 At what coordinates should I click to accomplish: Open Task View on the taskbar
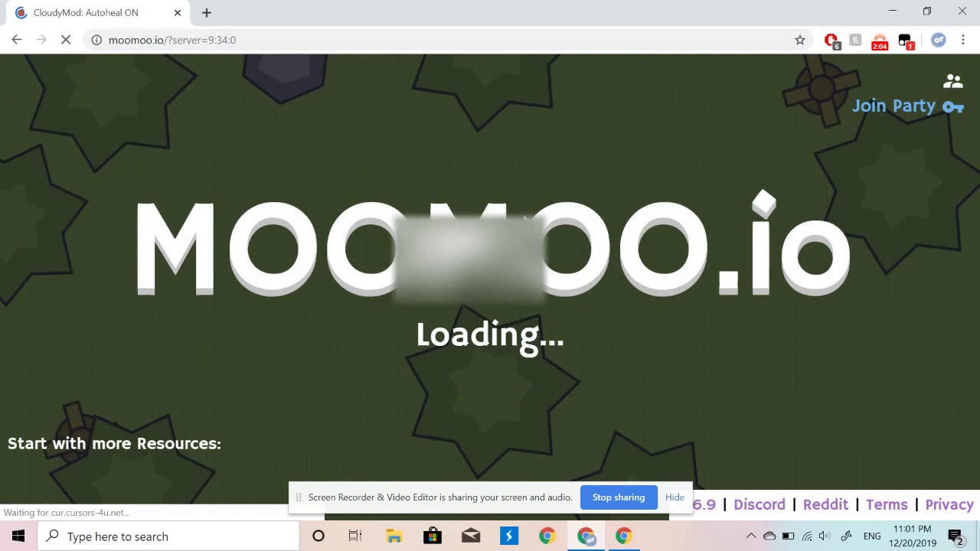point(355,536)
